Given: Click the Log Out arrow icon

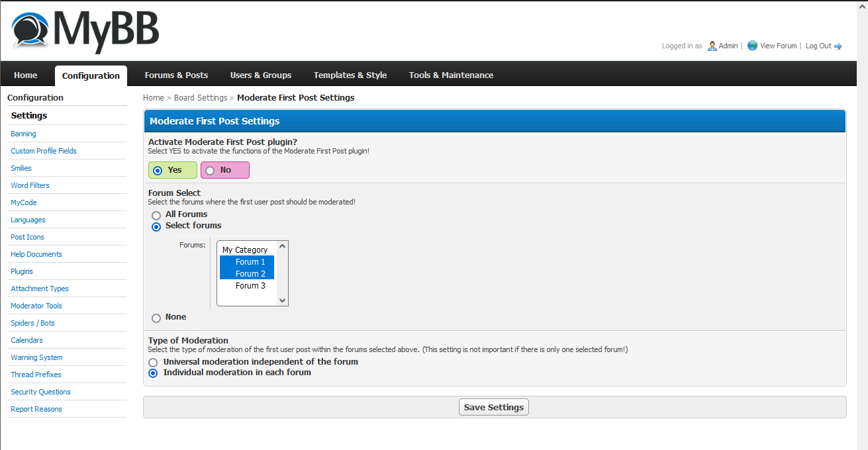Looking at the screenshot, I should pyautogui.click(x=838, y=46).
